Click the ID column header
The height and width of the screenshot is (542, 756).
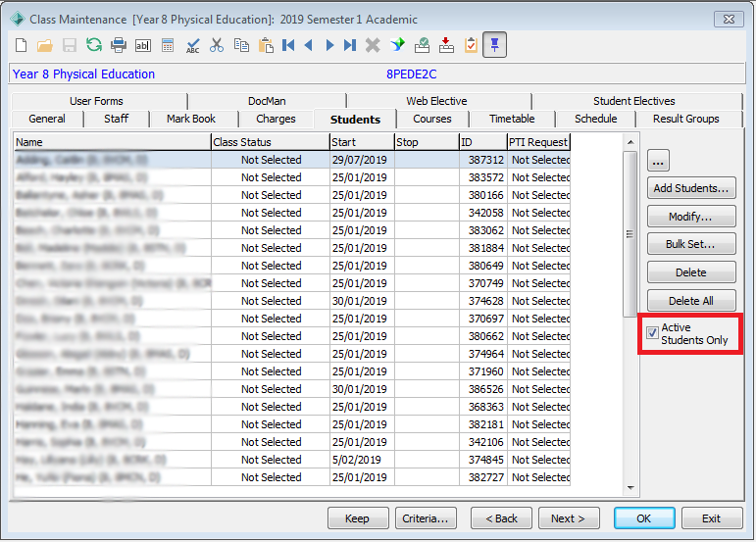pyautogui.click(x=483, y=142)
